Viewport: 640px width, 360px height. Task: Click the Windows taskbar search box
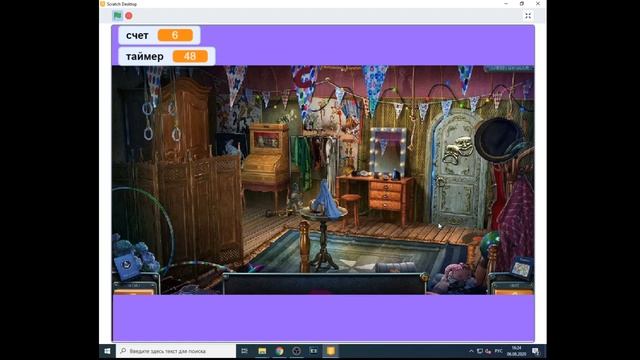[176, 351]
